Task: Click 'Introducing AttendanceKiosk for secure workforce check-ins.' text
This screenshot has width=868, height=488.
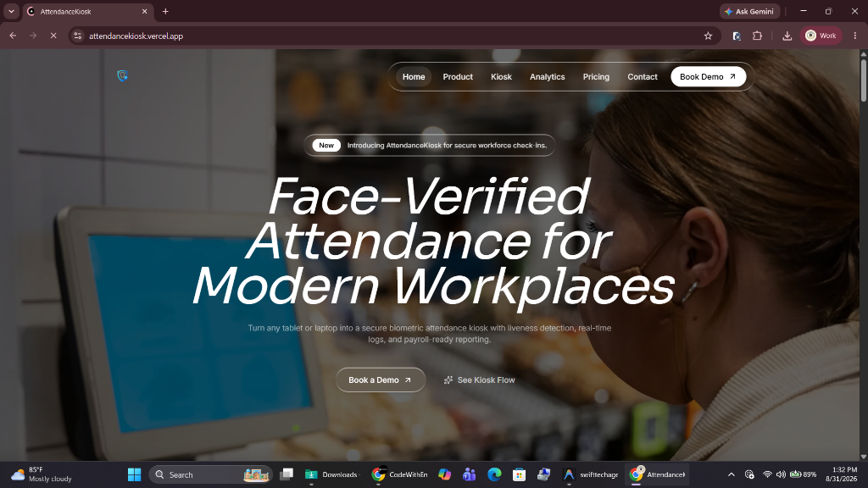Action: (447, 146)
